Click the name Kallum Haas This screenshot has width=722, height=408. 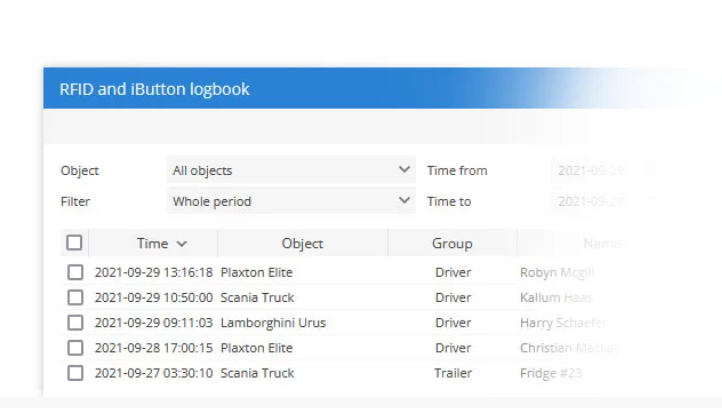pos(556,297)
